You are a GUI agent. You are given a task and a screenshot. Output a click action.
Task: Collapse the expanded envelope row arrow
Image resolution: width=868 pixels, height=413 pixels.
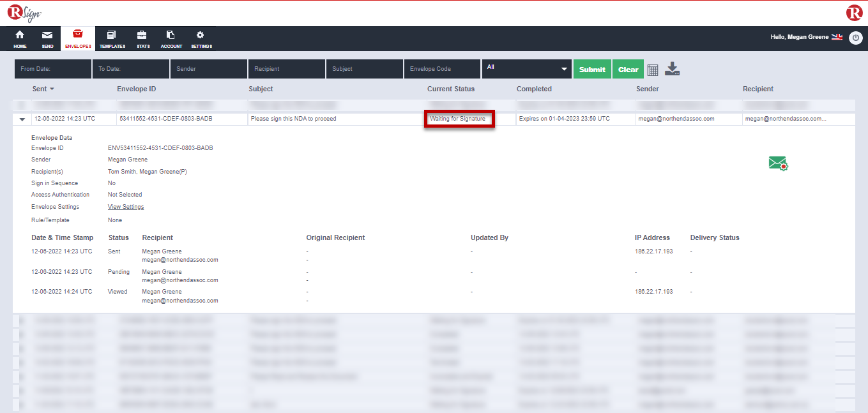click(22, 119)
